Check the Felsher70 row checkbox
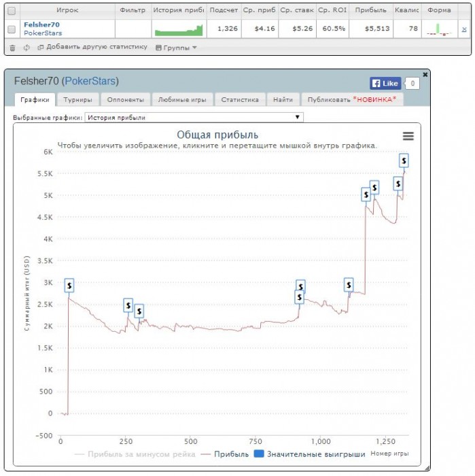The image size is (475, 476). click(x=12, y=29)
